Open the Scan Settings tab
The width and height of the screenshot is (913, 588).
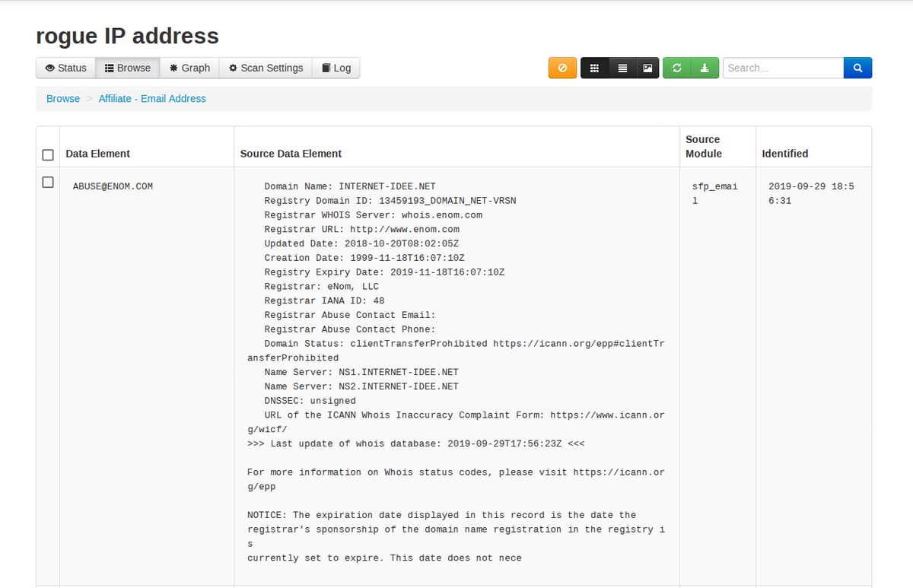tap(266, 68)
